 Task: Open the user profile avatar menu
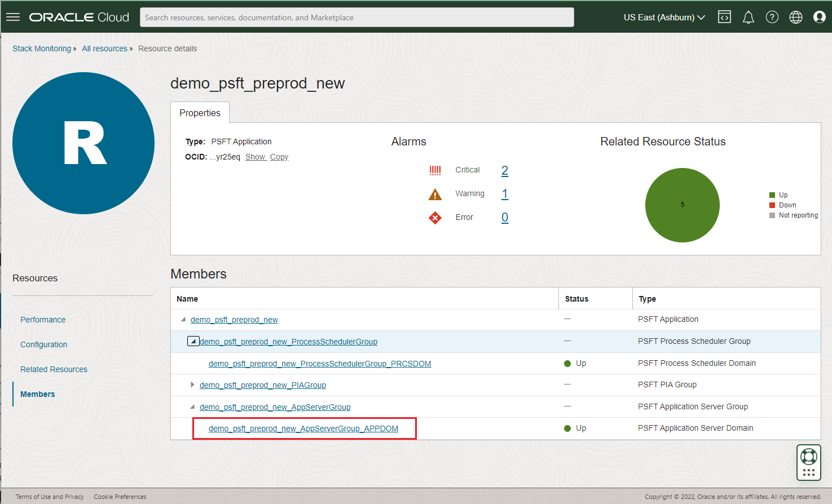coord(819,17)
